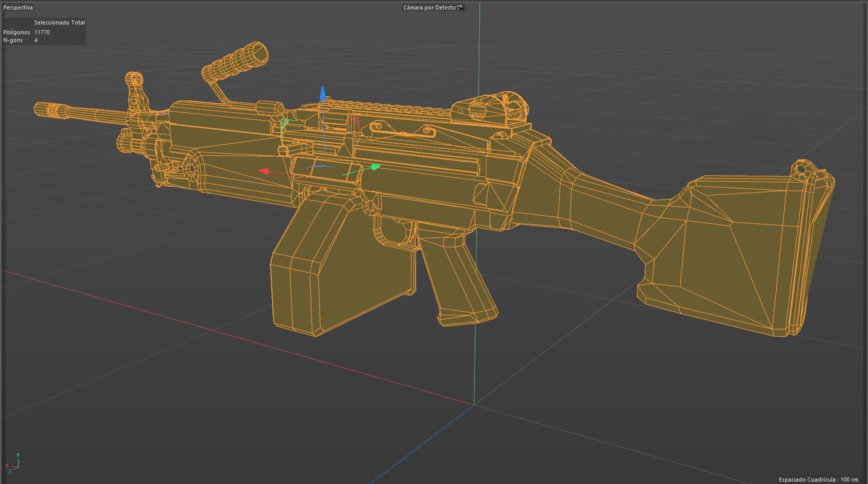Click the N-gons value in HUD

click(36, 40)
